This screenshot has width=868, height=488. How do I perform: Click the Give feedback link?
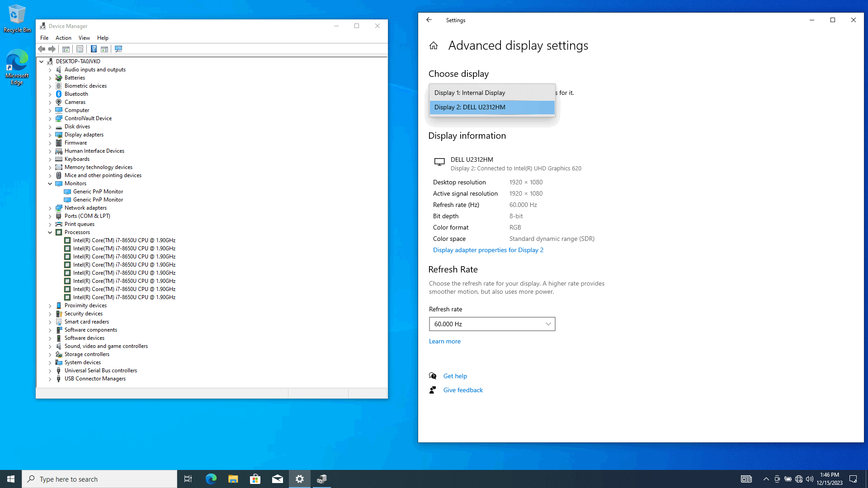pyautogui.click(x=463, y=390)
